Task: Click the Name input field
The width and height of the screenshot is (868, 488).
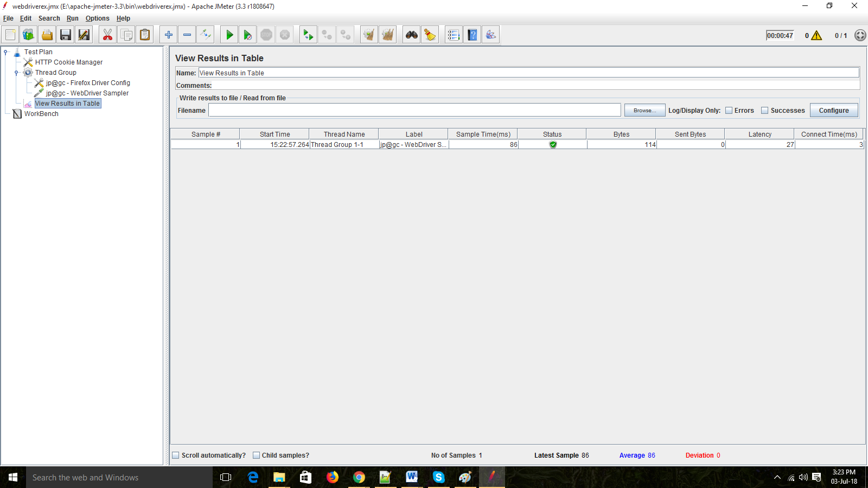Action: pos(529,73)
